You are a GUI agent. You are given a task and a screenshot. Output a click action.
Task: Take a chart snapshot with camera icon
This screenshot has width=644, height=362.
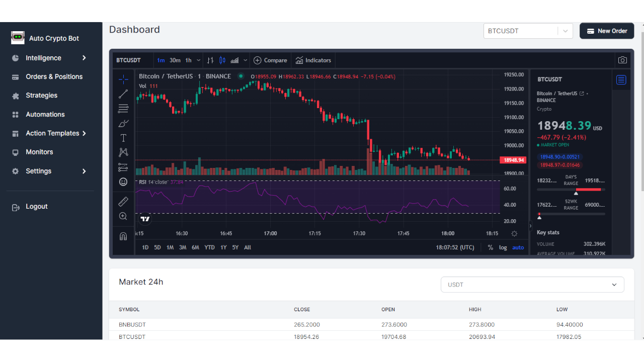(x=622, y=60)
